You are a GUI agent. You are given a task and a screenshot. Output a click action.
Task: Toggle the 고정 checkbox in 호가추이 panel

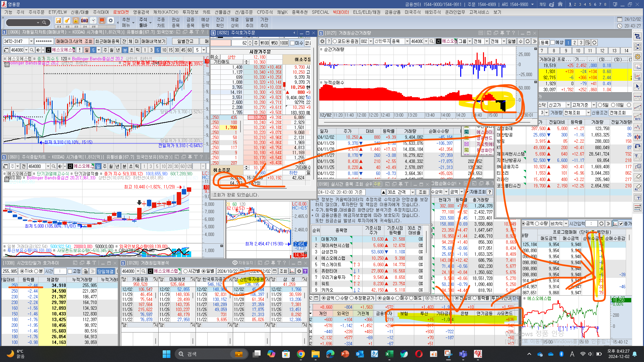tap(70, 271)
